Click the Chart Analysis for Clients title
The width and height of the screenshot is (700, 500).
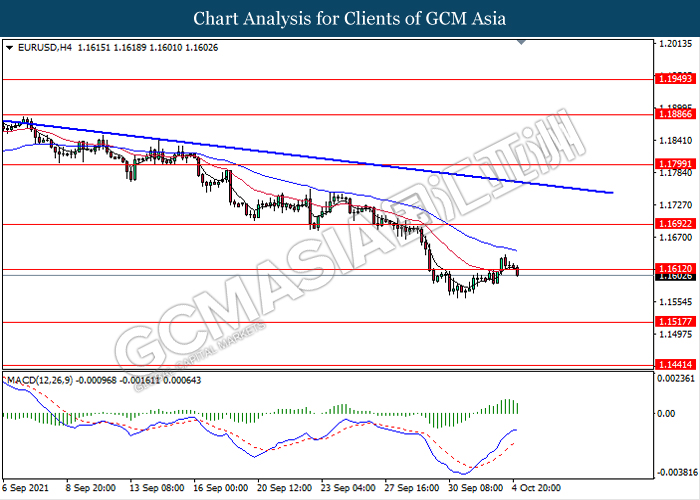pos(350,19)
